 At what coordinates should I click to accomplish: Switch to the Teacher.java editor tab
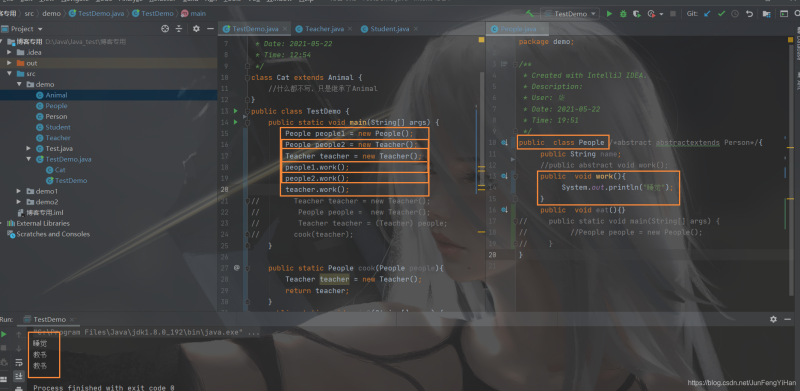319,29
